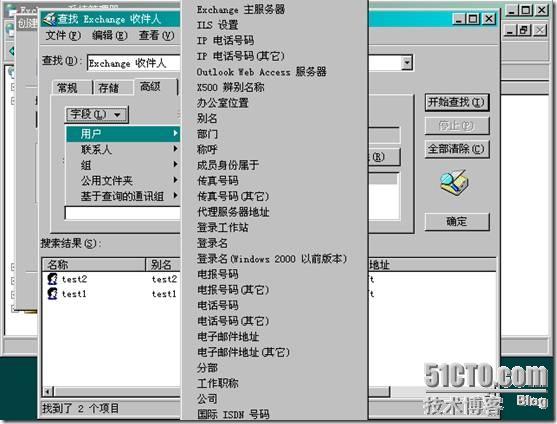Choose 电报号码(其它) field
Image resolution: width=557 pixels, height=424 pixels.
point(275,290)
